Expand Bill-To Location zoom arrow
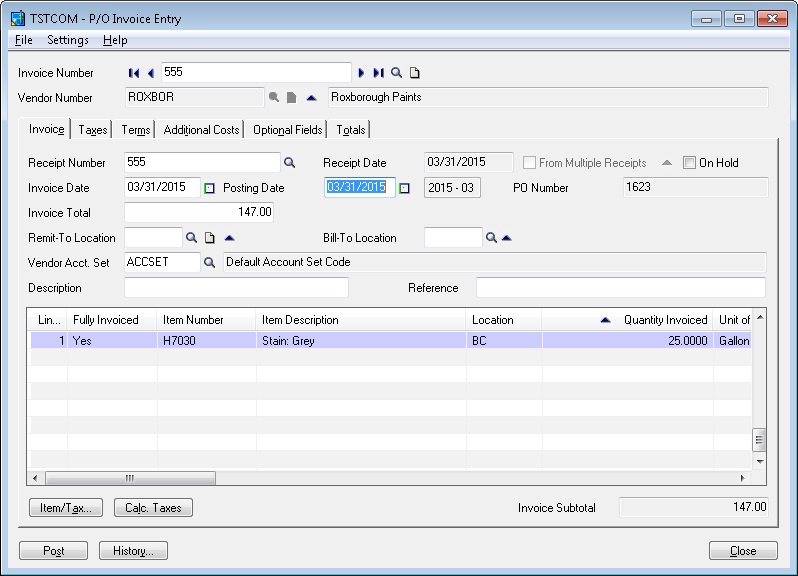Image resolution: width=798 pixels, height=576 pixels. 506,238
